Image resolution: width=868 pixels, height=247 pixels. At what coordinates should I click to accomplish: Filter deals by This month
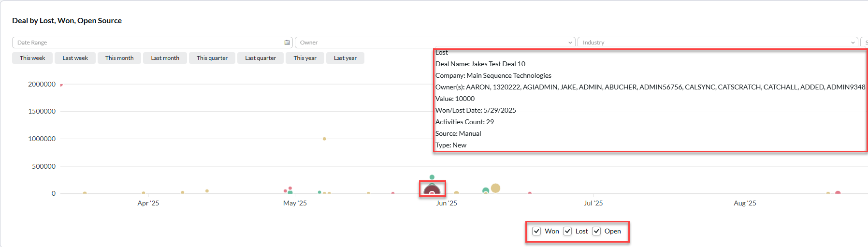tap(119, 58)
